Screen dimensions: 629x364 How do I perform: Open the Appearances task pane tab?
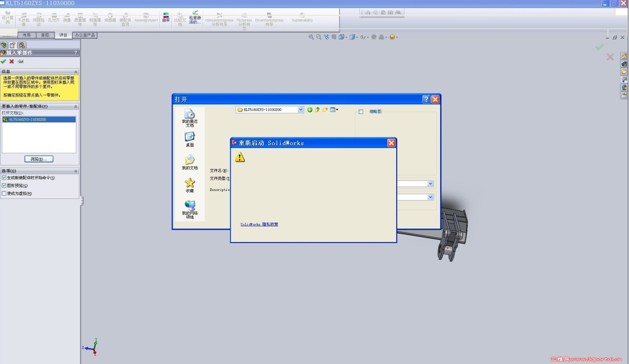point(624,87)
